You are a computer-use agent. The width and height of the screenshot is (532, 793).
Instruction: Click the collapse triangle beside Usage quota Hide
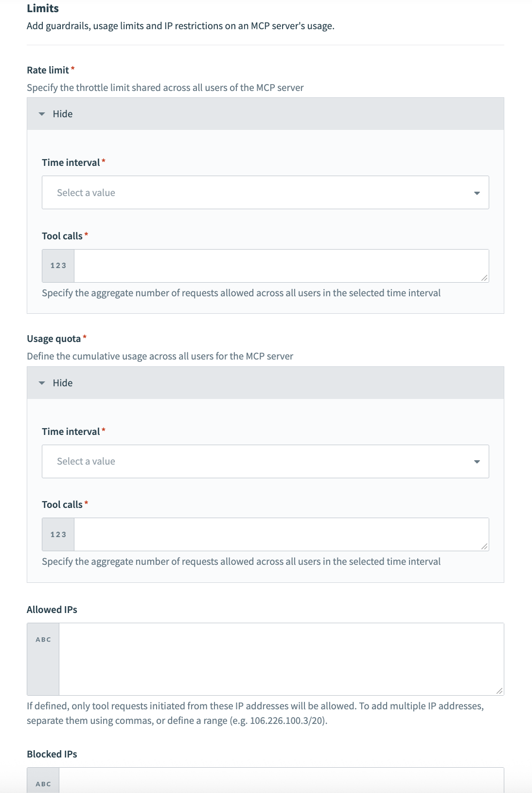(42, 383)
